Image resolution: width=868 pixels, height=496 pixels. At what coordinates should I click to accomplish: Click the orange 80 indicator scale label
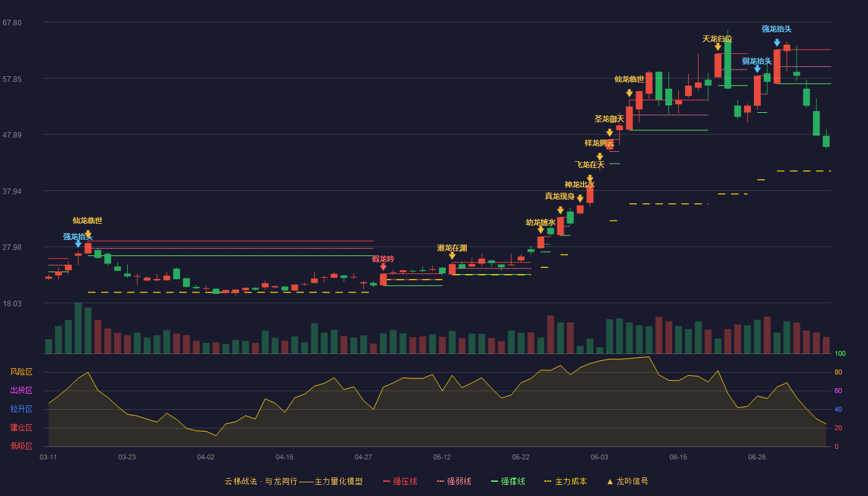838,373
